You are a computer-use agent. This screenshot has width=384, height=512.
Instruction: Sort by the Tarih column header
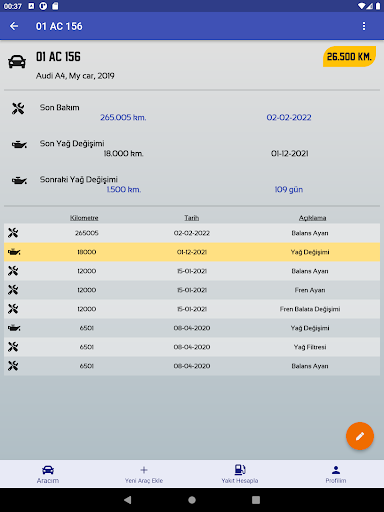tap(192, 218)
